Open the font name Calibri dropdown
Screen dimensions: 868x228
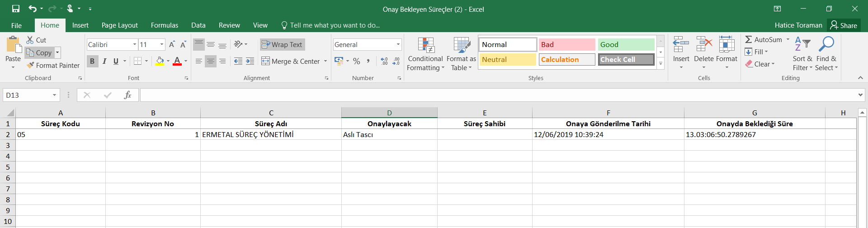(135, 44)
